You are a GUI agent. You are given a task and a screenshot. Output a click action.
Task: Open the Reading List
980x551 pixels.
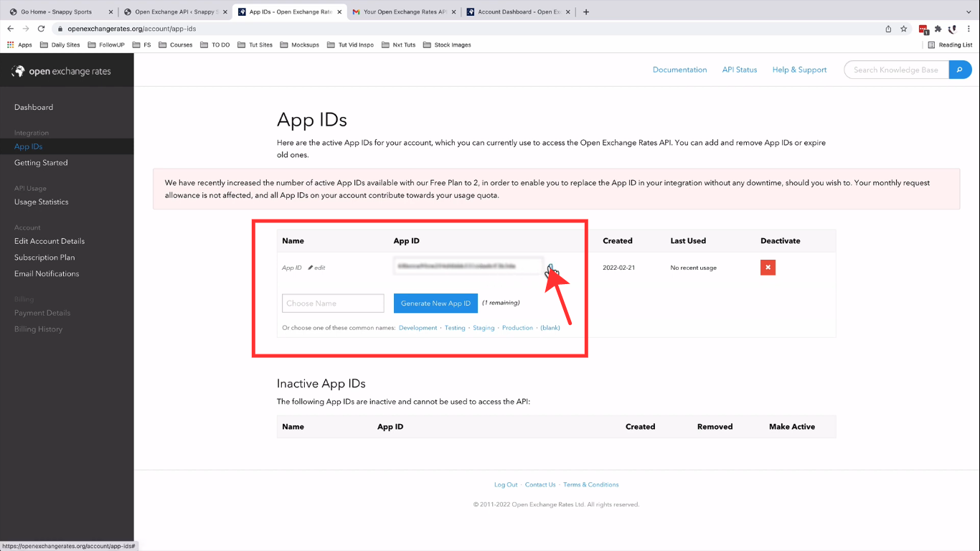pyautogui.click(x=950, y=44)
